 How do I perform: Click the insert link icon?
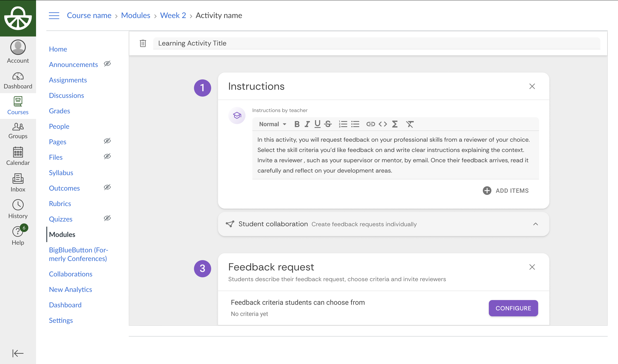pos(370,124)
